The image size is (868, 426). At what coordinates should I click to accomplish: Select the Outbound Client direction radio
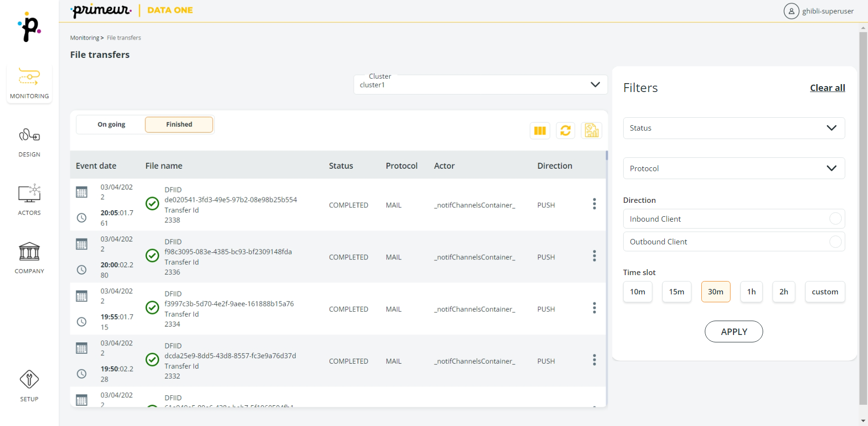[835, 241]
